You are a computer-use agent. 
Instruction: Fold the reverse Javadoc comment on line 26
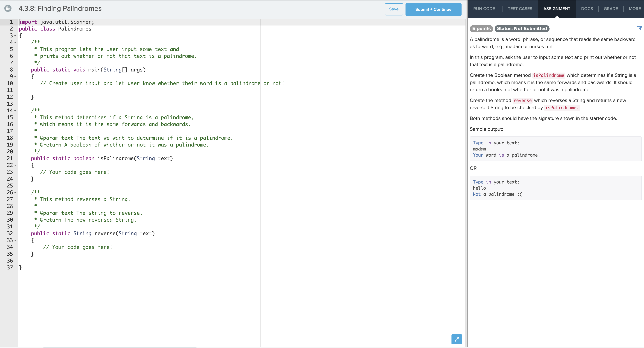pos(15,192)
